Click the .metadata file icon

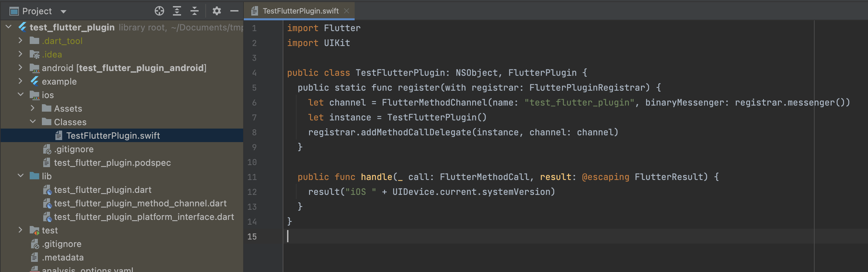click(34, 257)
